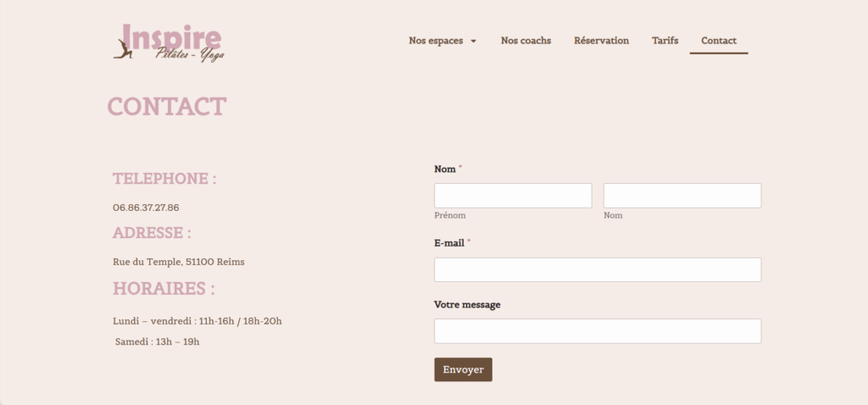Open the Réservation page
The height and width of the screenshot is (405, 868).
click(601, 41)
